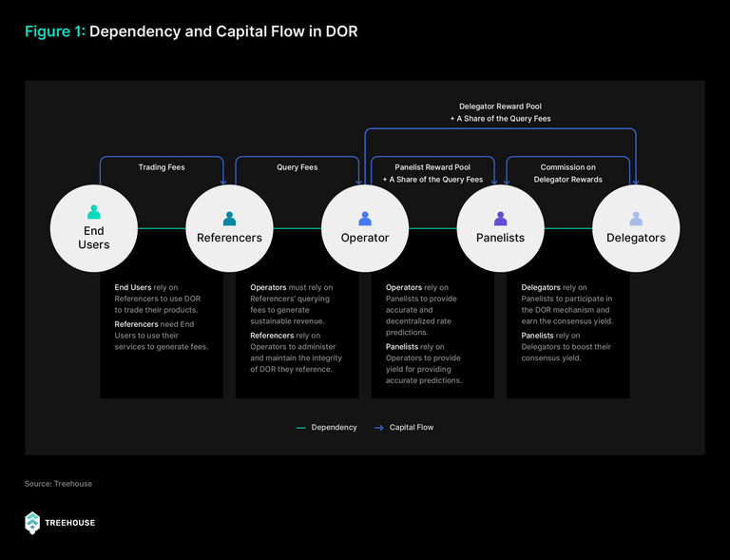
Task: Click the light-blue Delegators person icon
Action: tap(636, 219)
